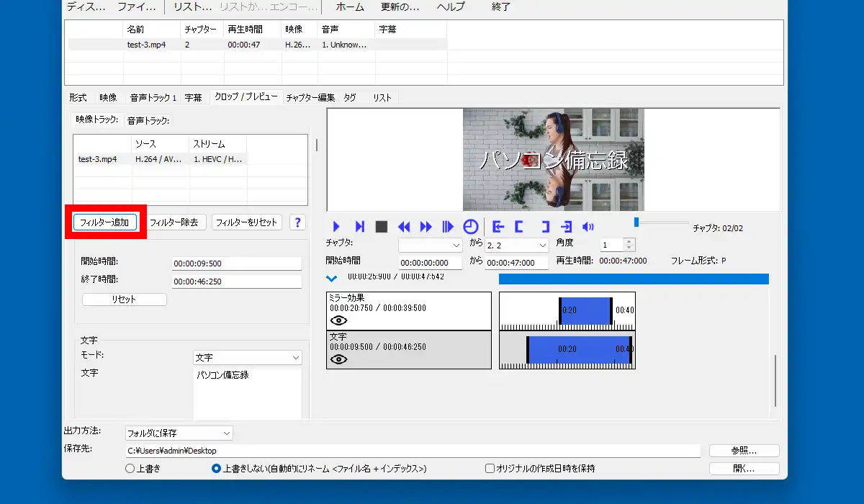Click the jump-to-end-marker arrow icon

pos(567,227)
